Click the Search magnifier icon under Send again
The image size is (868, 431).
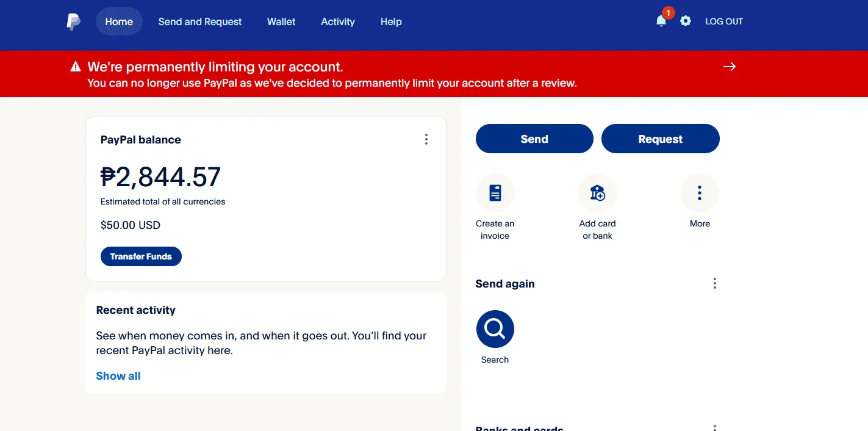(495, 330)
